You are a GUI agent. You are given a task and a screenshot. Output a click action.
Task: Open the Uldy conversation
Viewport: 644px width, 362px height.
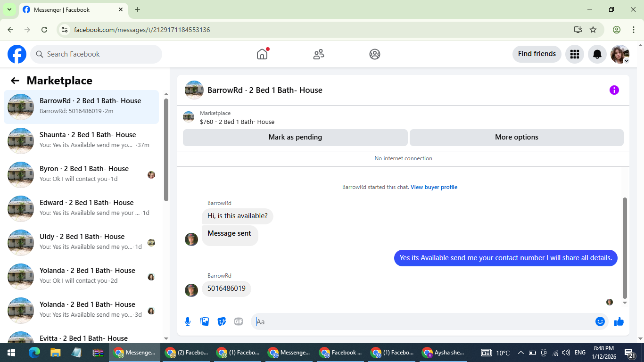pyautogui.click(x=81, y=243)
